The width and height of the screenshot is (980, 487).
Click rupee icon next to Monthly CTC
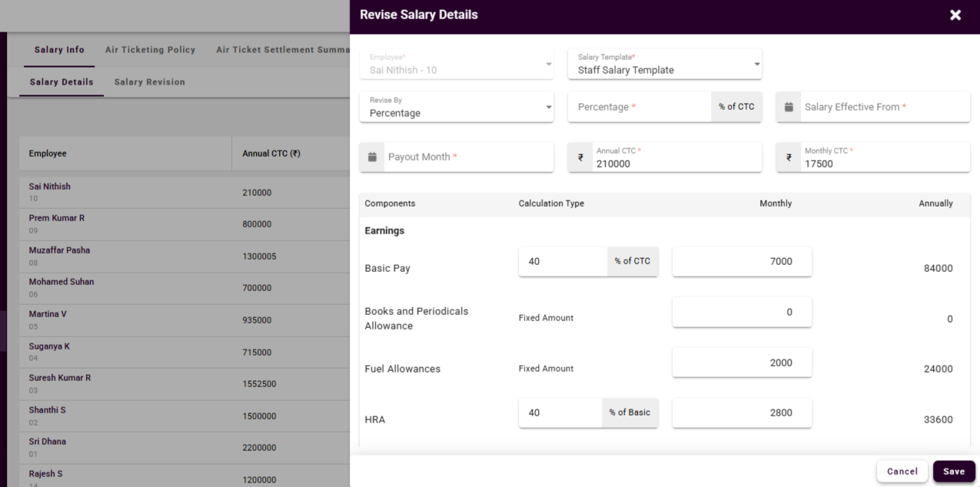pyautogui.click(x=789, y=157)
